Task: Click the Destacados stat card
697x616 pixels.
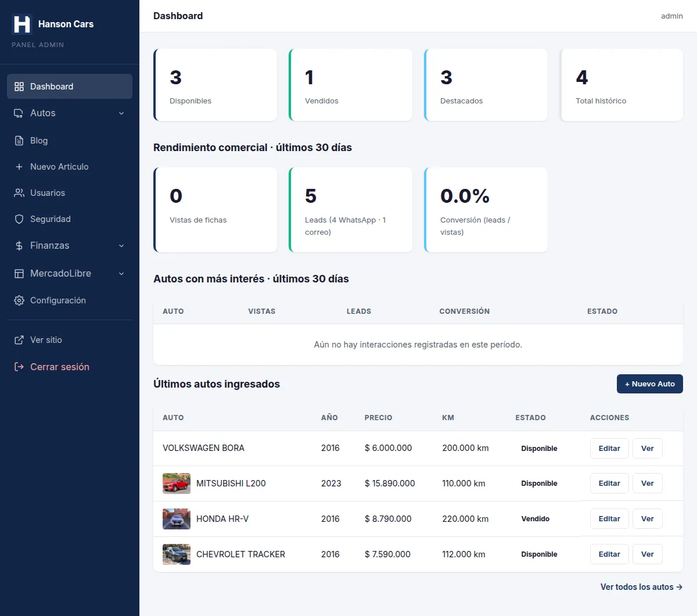Action: (x=486, y=85)
